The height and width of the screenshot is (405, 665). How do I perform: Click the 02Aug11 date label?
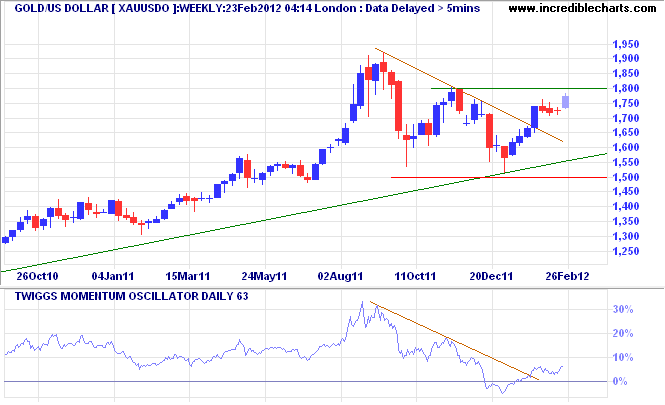[x=341, y=277]
